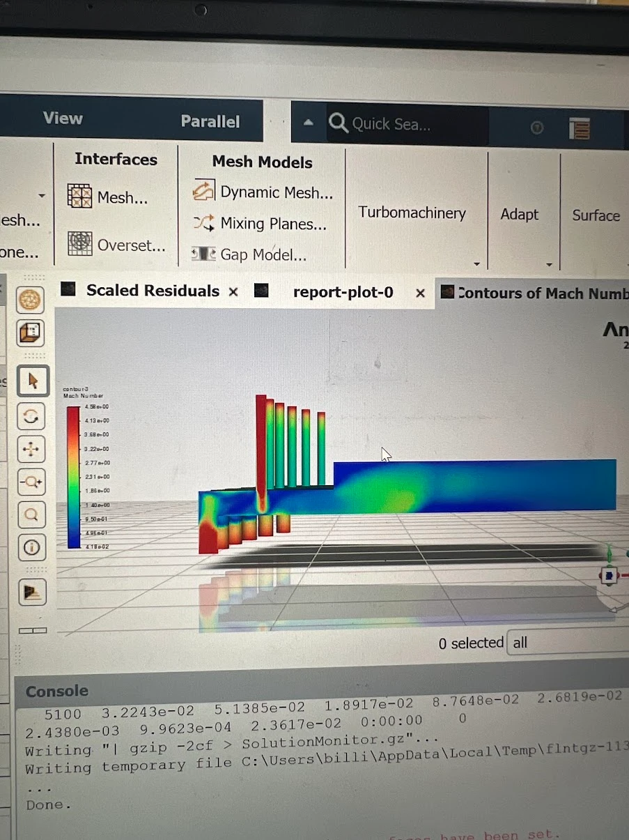Close the report-plot-0 tab

pos(420,293)
